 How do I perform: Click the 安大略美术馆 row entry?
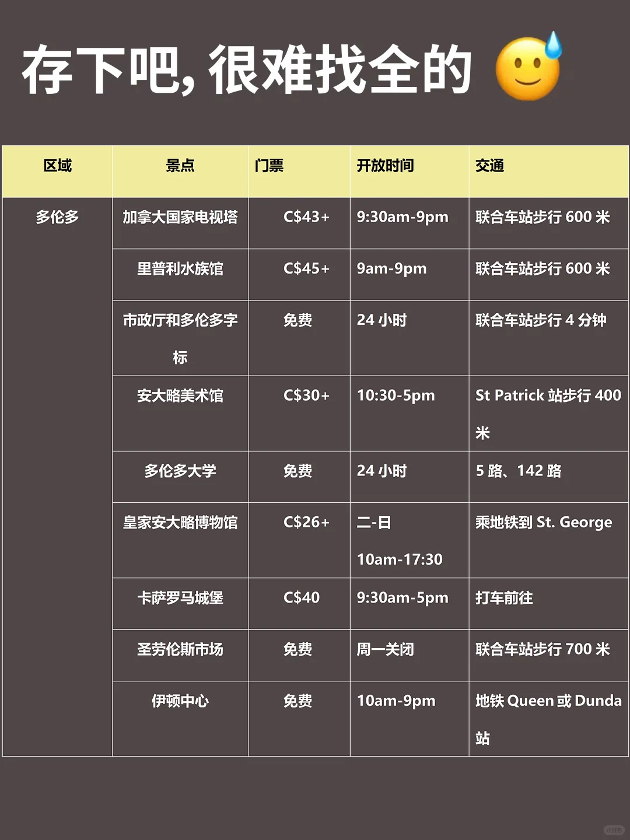178,395
